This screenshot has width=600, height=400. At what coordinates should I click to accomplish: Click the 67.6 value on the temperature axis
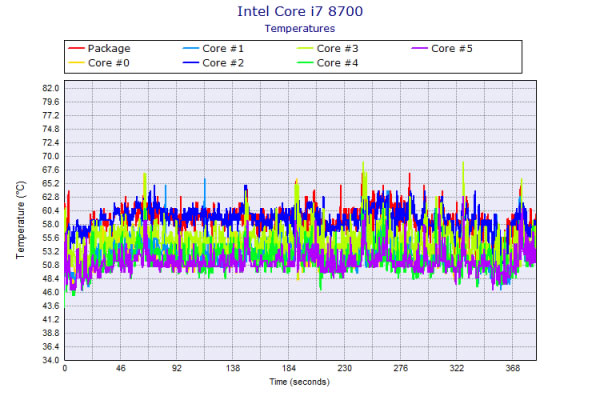tap(51, 170)
